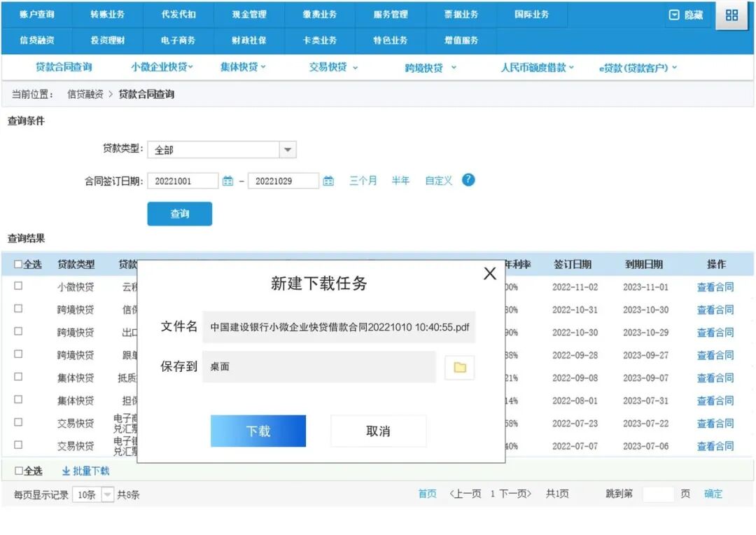Click the start date field 20221001
Viewport: 756px width, 535px height.
[183, 181]
